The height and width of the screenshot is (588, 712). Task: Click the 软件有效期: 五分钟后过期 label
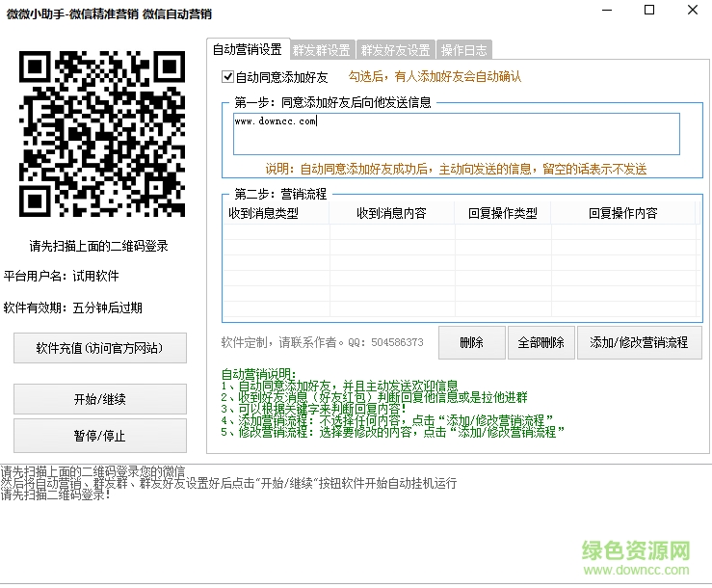[x=73, y=307]
